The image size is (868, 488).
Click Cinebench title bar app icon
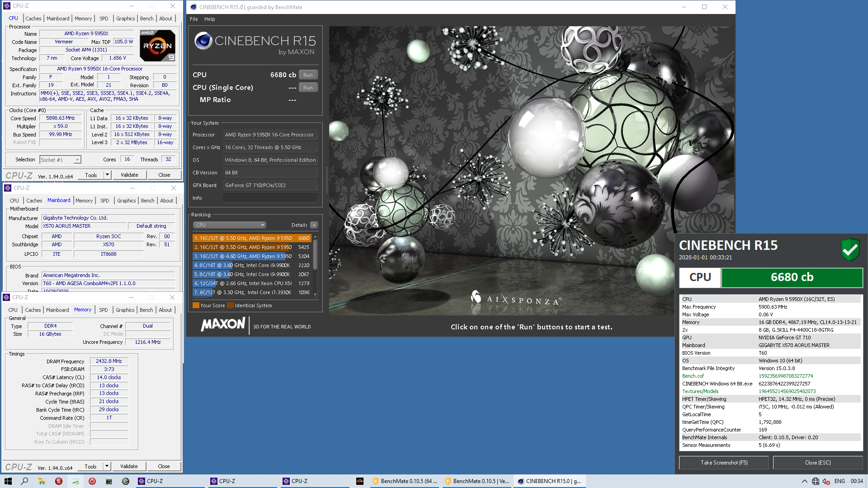pos(193,7)
